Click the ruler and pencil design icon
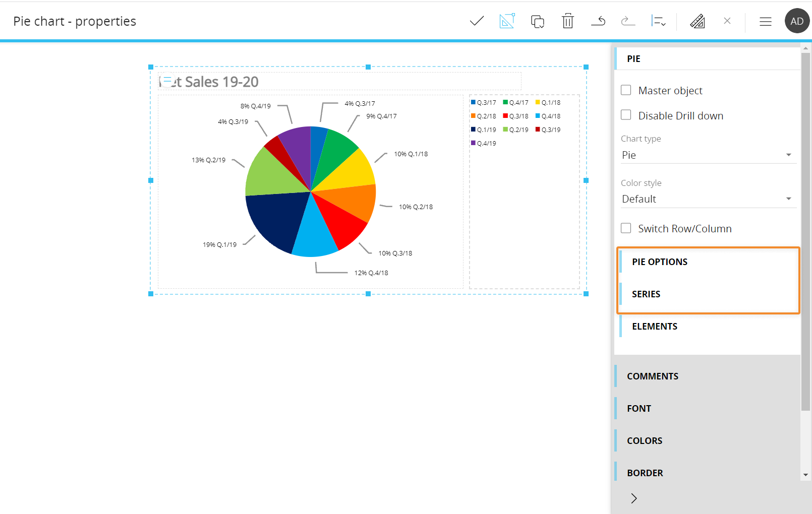Image resolution: width=812 pixels, height=514 pixels. (x=698, y=21)
